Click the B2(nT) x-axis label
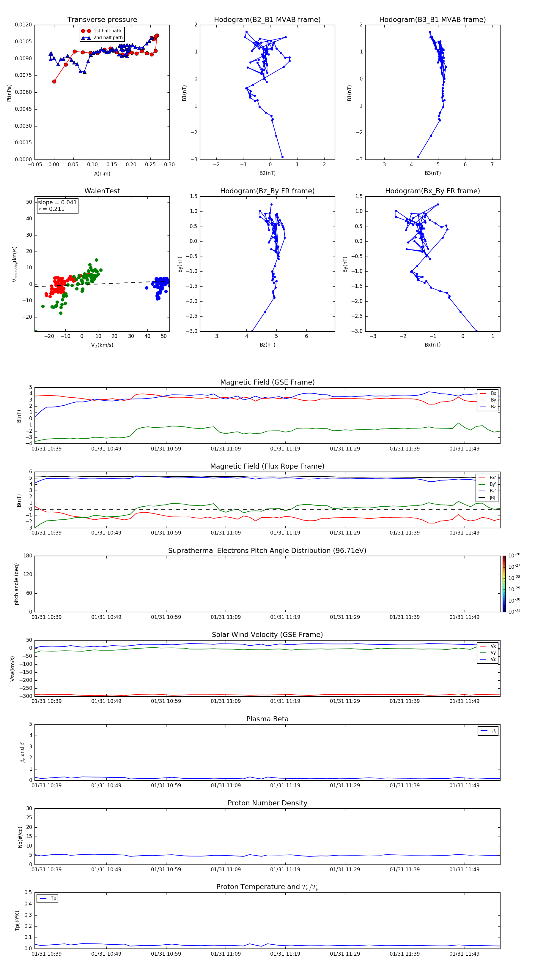 tap(267, 173)
